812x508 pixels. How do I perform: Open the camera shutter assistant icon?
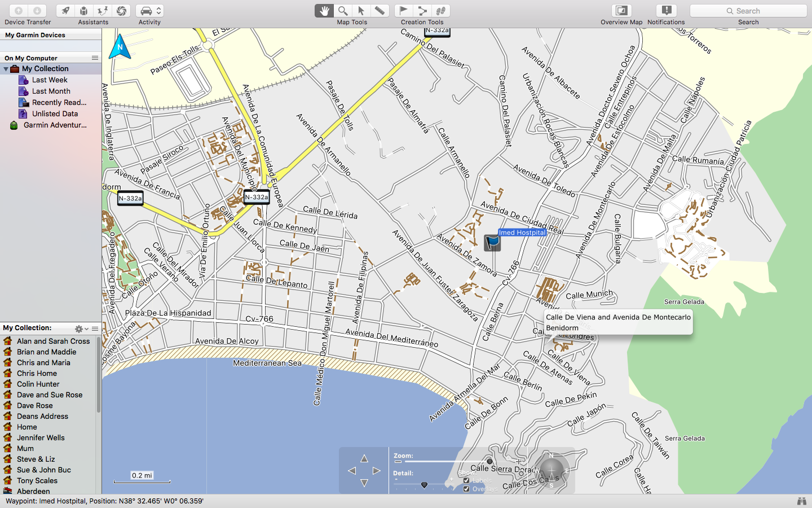[121, 11]
